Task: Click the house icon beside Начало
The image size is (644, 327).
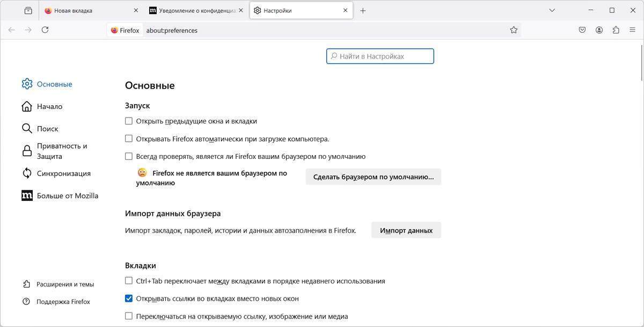Action: point(27,106)
